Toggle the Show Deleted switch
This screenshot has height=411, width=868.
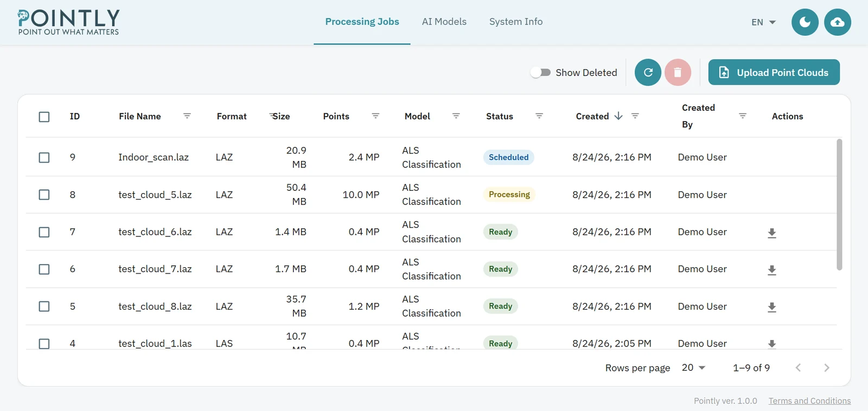click(540, 73)
